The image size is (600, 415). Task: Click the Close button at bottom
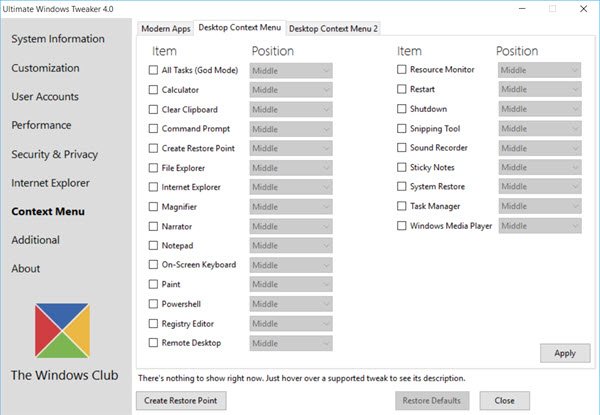tap(504, 400)
